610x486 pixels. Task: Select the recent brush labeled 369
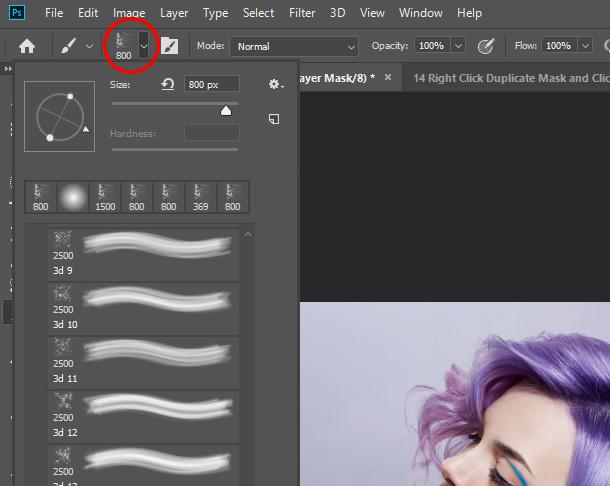200,197
